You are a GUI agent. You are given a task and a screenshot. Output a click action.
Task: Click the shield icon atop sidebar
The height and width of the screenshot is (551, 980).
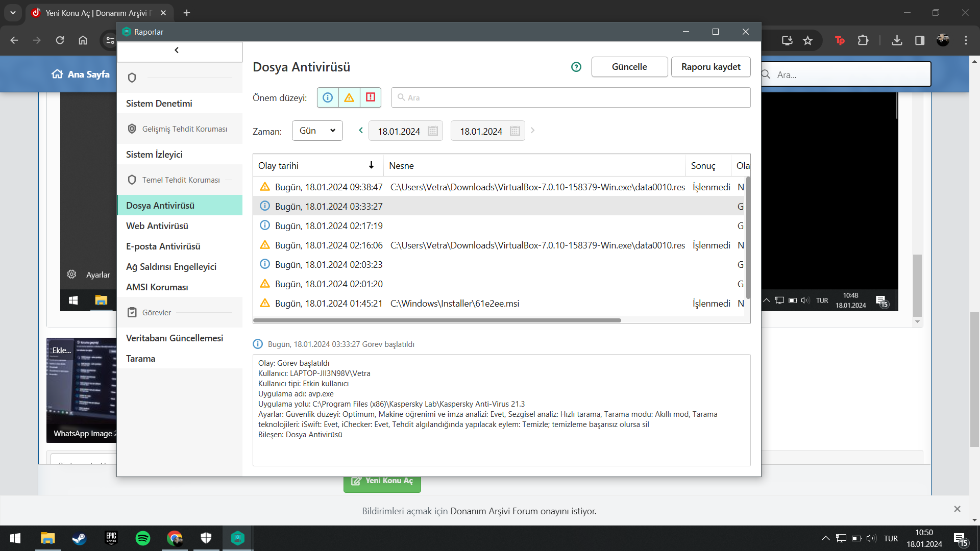pos(132,78)
